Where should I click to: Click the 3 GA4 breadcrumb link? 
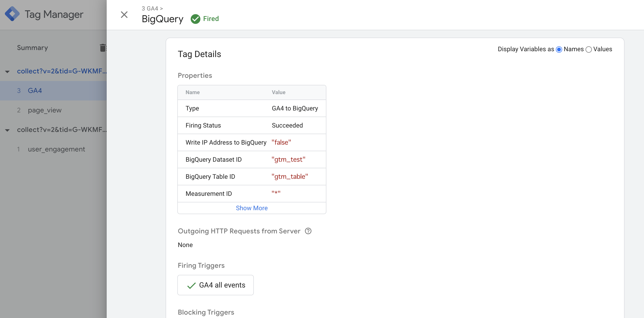click(x=150, y=9)
